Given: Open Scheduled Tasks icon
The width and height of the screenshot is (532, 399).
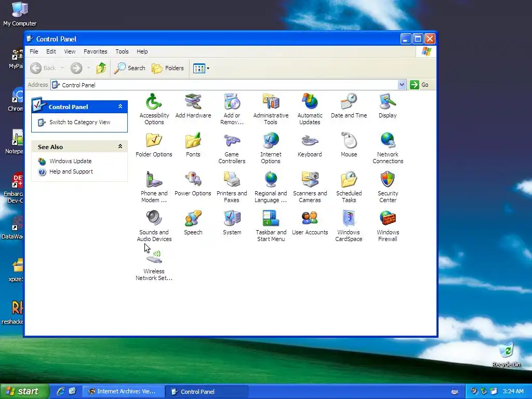Looking at the screenshot, I should (x=349, y=179).
